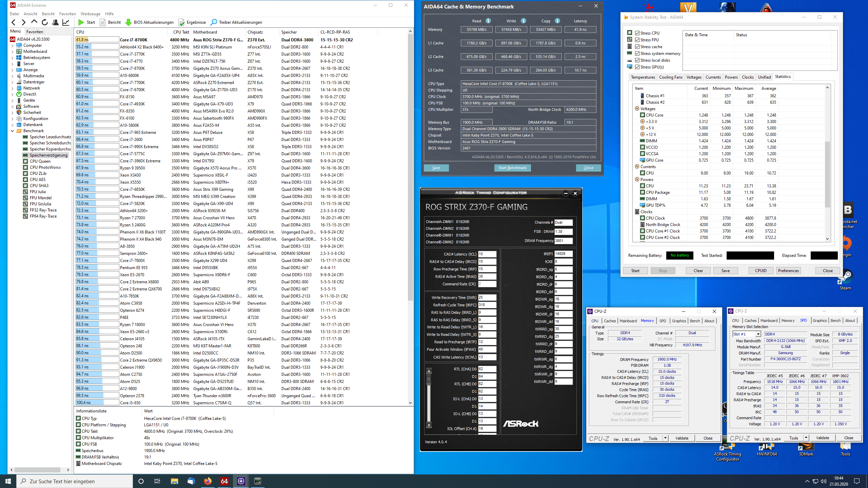
Task: Toggle the Stress cache checkbox
Action: (637, 46)
